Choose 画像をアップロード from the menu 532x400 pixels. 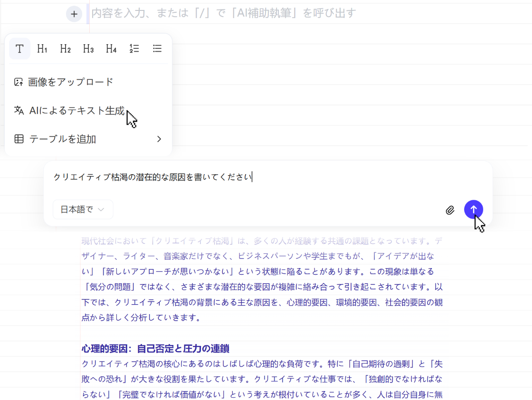pos(70,82)
